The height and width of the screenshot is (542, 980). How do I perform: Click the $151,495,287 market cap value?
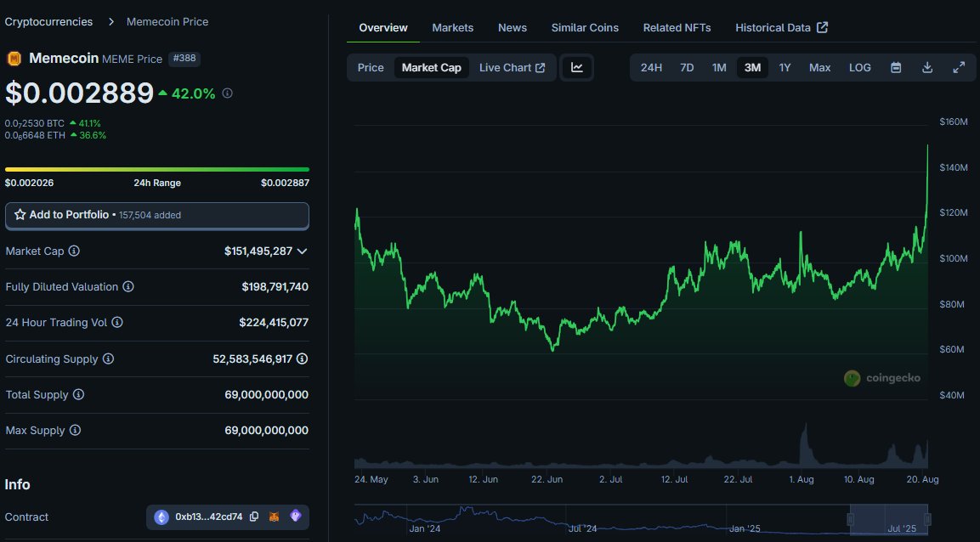coord(258,251)
